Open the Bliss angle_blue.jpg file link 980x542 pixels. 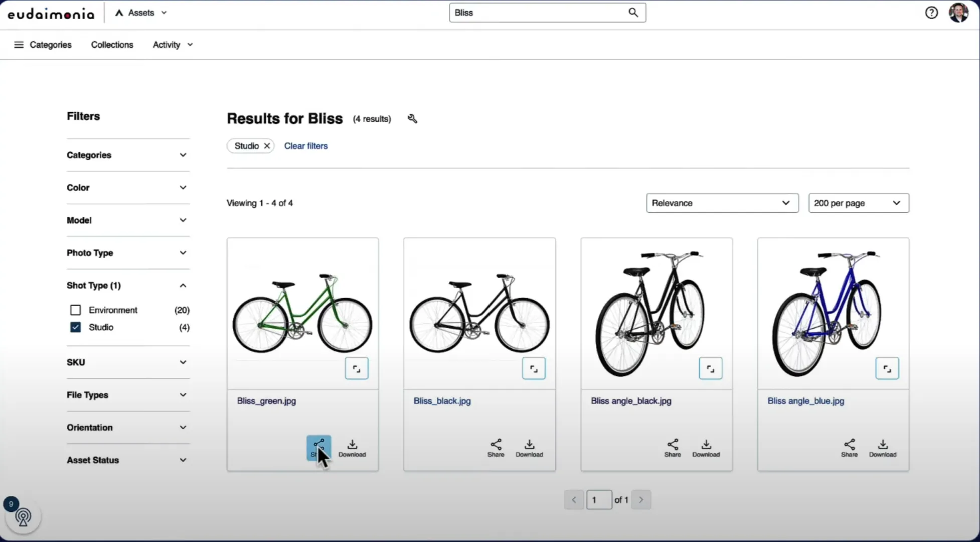point(806,401)
